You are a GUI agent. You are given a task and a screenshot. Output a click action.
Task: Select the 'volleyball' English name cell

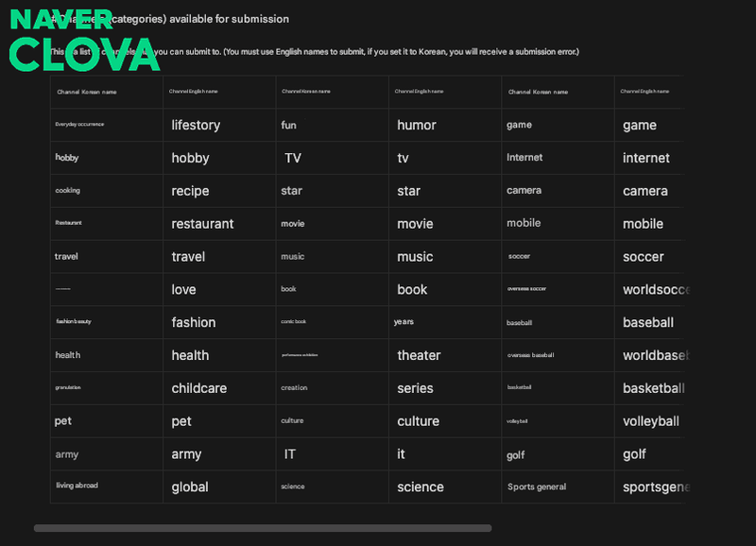point(650,421)
